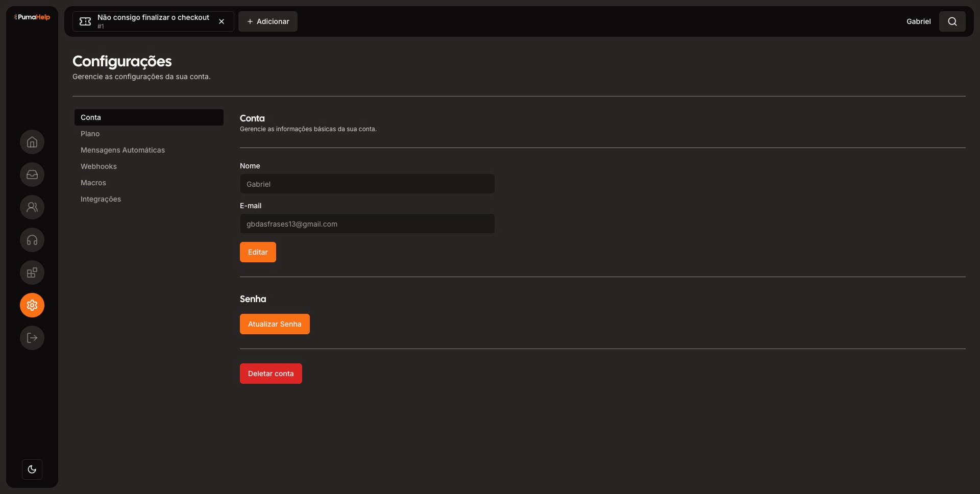The height and width of the screenshot is (494, 980).
Task: Click the red Deletar conta button
Action: point(271,374)
